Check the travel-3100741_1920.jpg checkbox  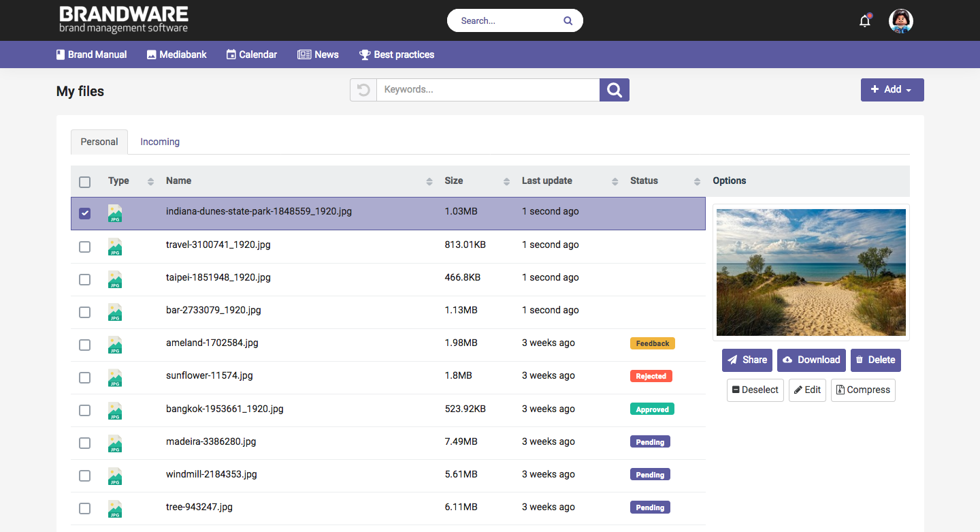(84, 247)
